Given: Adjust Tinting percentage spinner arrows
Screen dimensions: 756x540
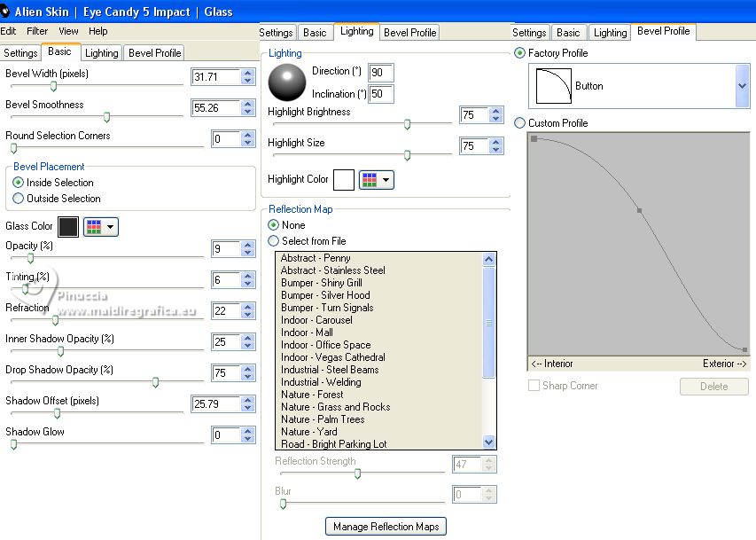Looking at the screenshot, I should (x=248, y=280).
